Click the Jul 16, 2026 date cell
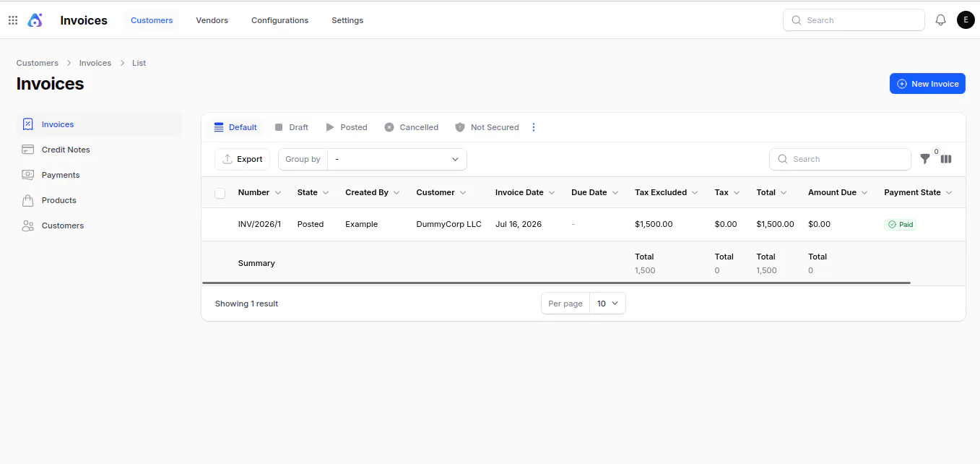The width and height of the screenshot is (980, 464). pyautogui.click(x=519, y=224)
